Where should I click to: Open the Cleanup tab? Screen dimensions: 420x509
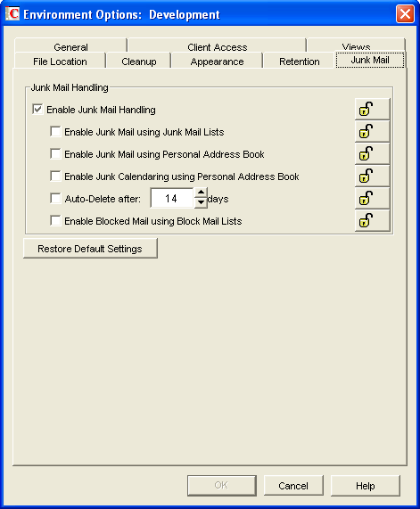pyautogui.click(x=139, y=62)
